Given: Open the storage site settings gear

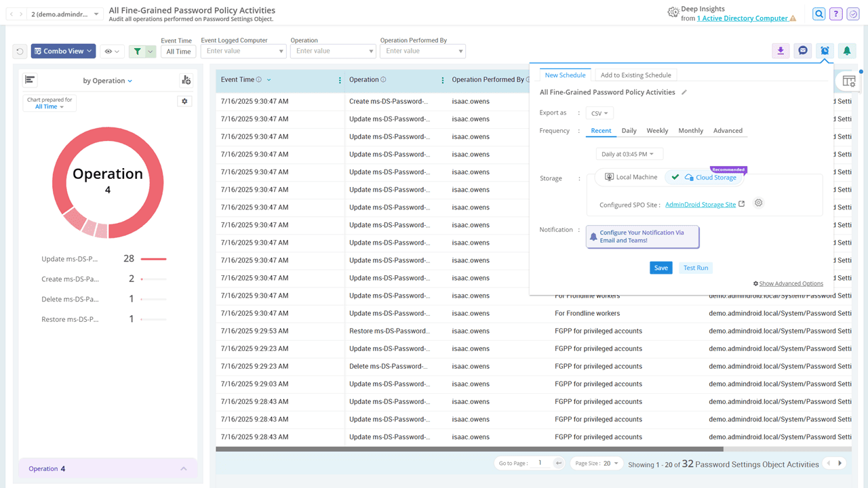Looking at the screenshot, I should [759, 203].
